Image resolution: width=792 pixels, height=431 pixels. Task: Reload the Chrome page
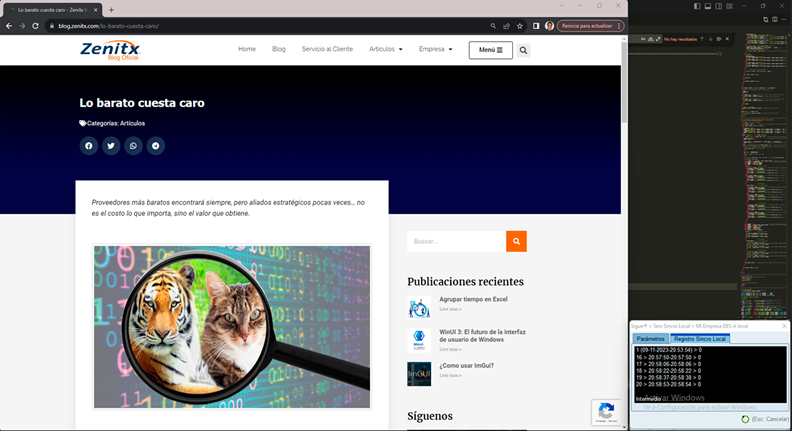pos(35,26)
